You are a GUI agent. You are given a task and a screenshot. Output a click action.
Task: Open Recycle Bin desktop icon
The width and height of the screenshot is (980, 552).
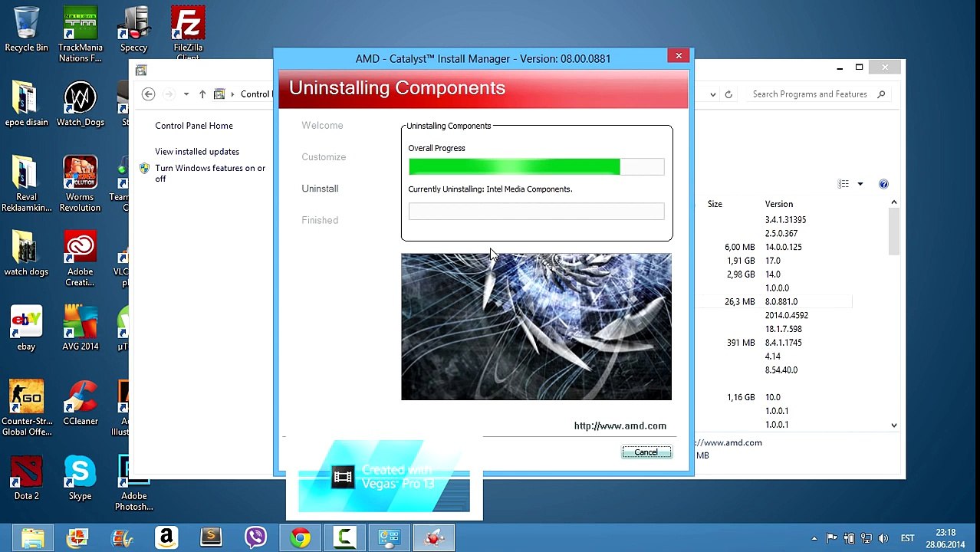(26, 30)
